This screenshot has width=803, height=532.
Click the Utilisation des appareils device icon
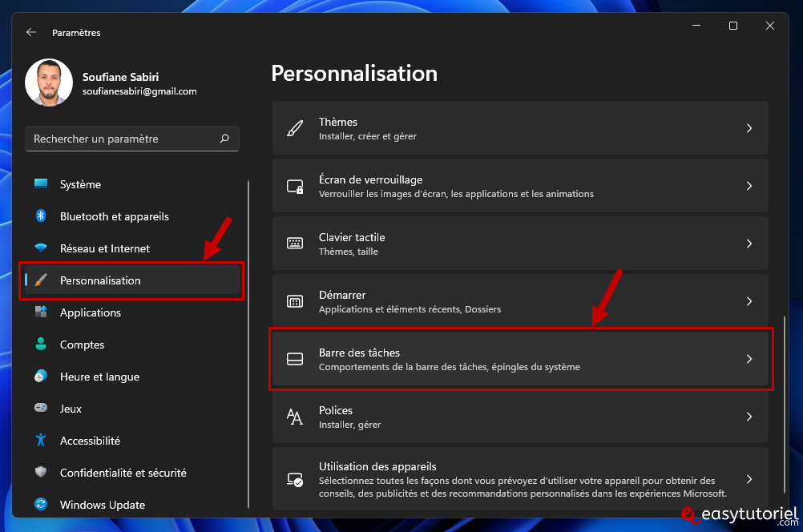coord(295,480)
